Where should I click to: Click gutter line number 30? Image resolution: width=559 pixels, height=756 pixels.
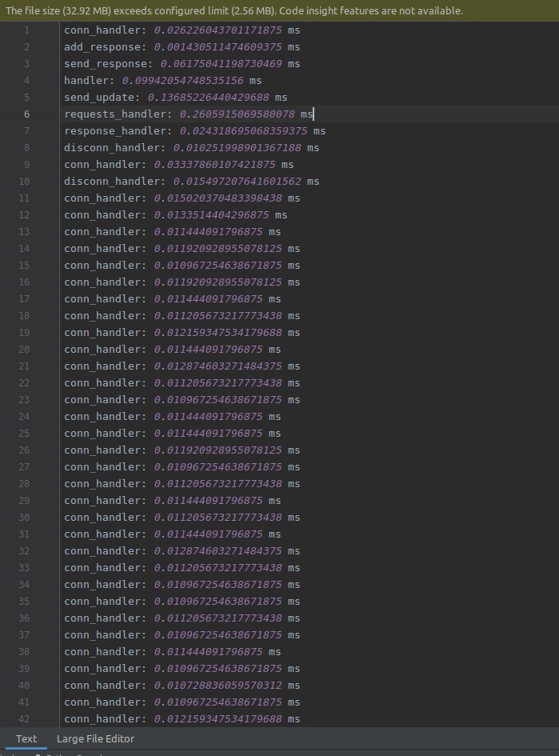(24, 518)
